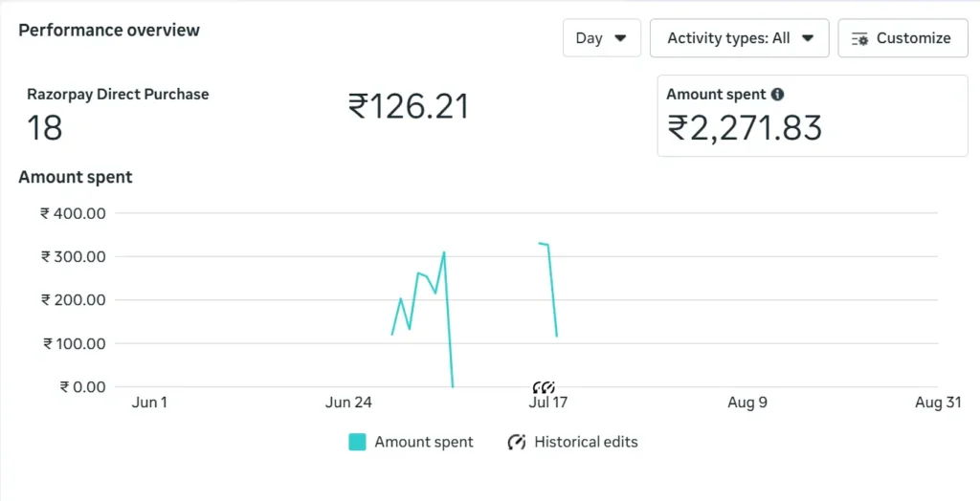The image size is (980, 501).
Task: Click the ₹126.21 cost per purchase value
Action: pos(409,106)
